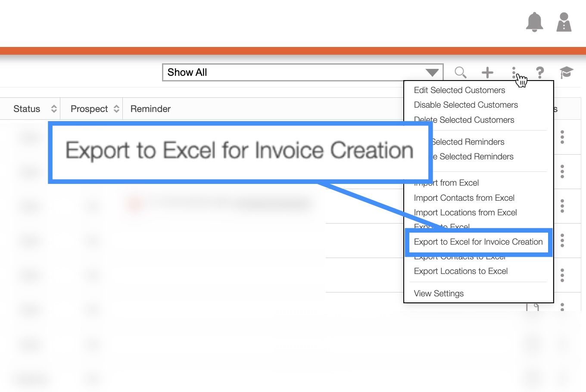Select Import Contacts from Excel
The height and width of the screenshot is (392, 586).
tap(464, 198)
